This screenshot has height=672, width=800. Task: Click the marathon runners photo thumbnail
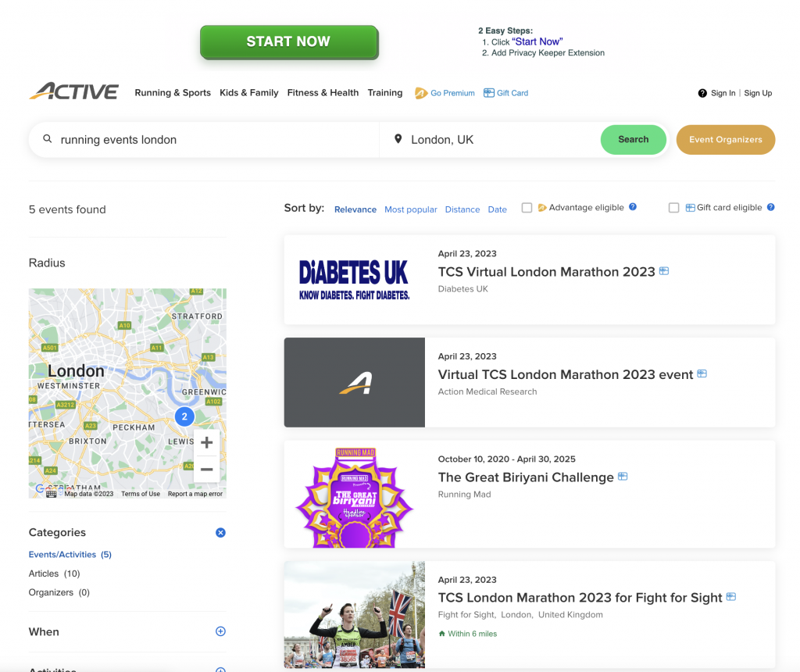click(354, 615)
